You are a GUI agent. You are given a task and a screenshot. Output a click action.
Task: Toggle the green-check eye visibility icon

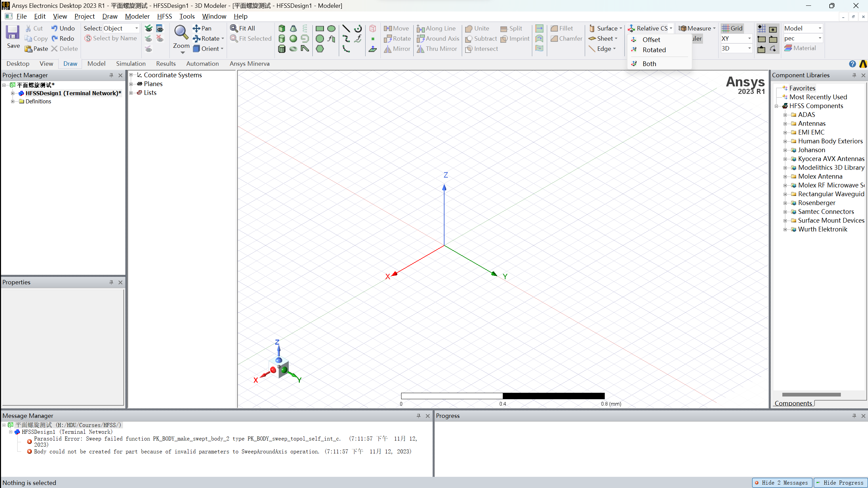point(148,28)
